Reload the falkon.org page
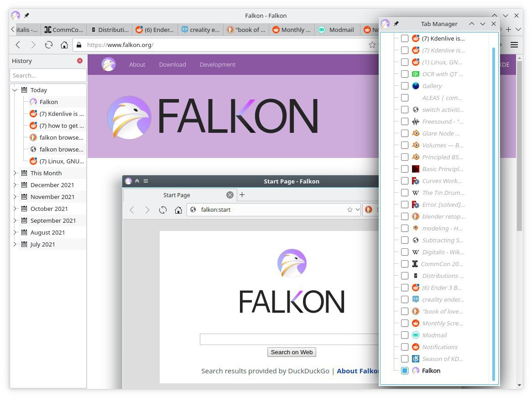Viewport: 532px width, 398px height. 48,45
